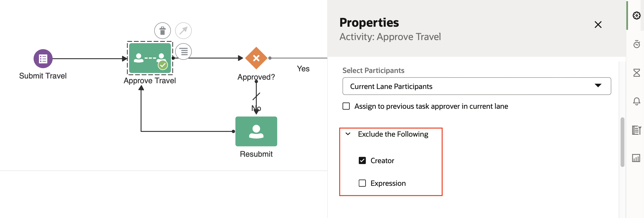Open the reminders bell panel icon
The height and width of the screenshot is (218, 644).
pyautogui.click(x=637, y=101)
